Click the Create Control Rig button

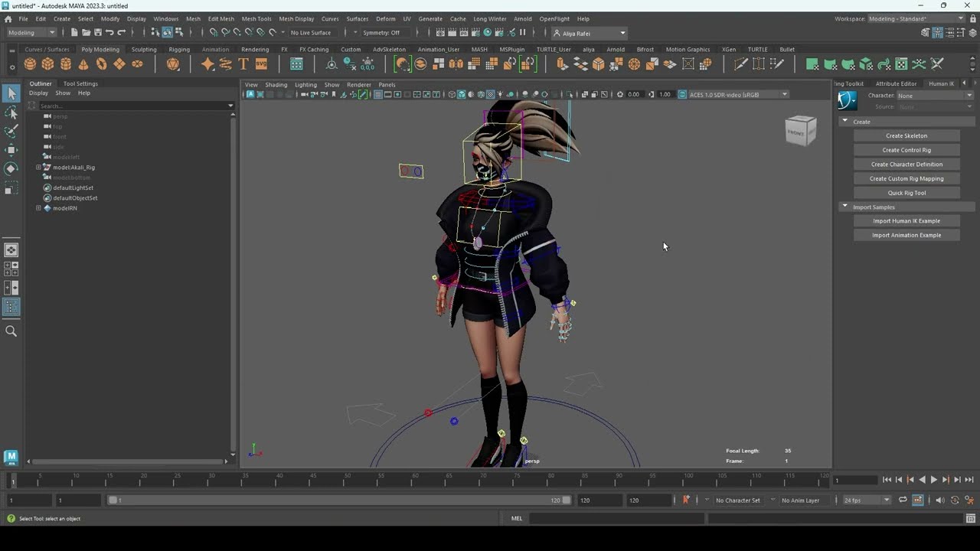[x=906, y=150]
